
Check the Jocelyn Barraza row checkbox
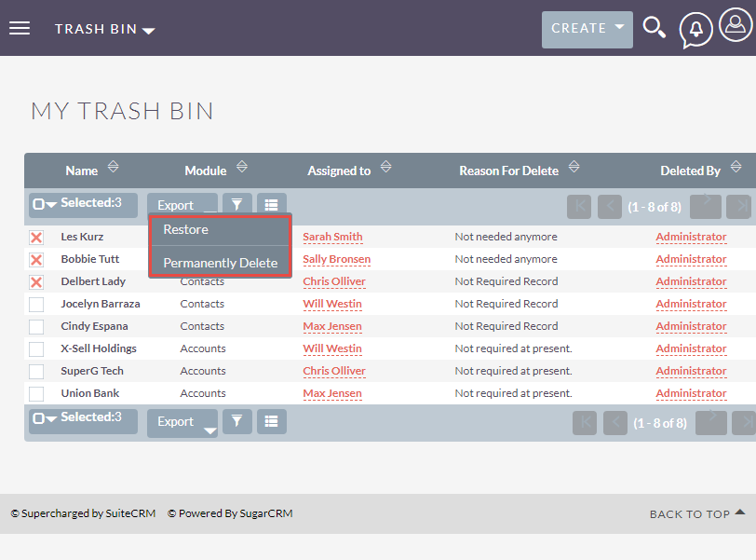click(x=35, y=303)
